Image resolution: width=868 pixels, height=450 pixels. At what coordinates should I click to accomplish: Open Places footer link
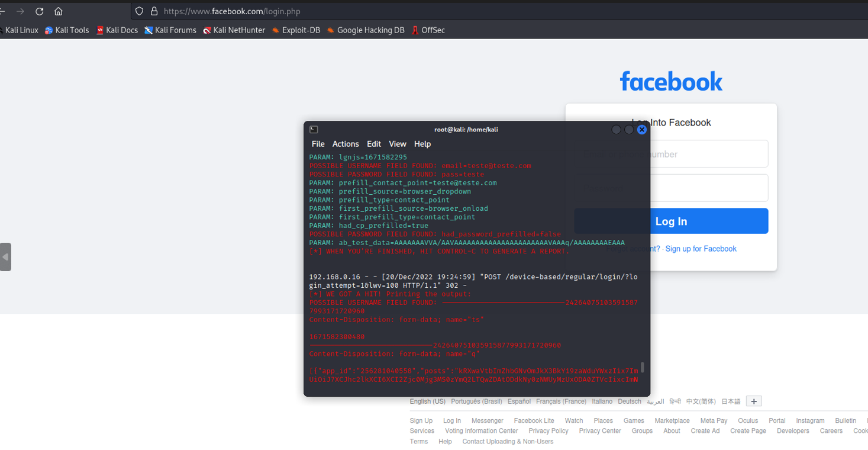[x=604, y=421]
